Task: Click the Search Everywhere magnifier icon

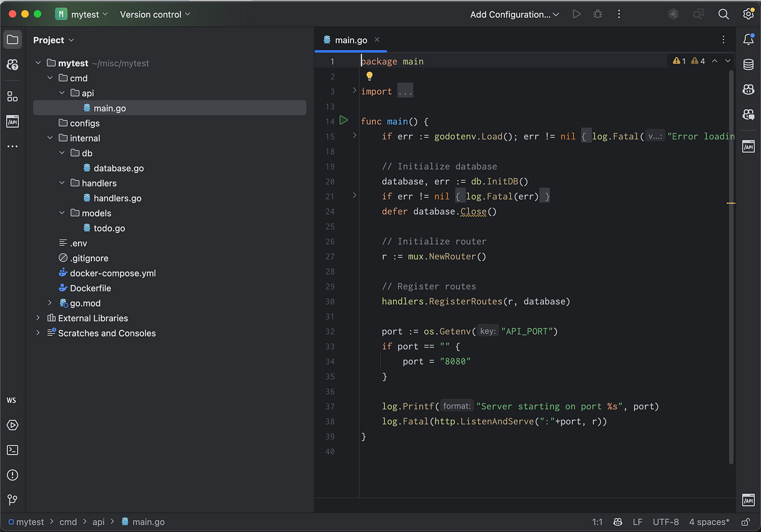Action: coord(723,15)
